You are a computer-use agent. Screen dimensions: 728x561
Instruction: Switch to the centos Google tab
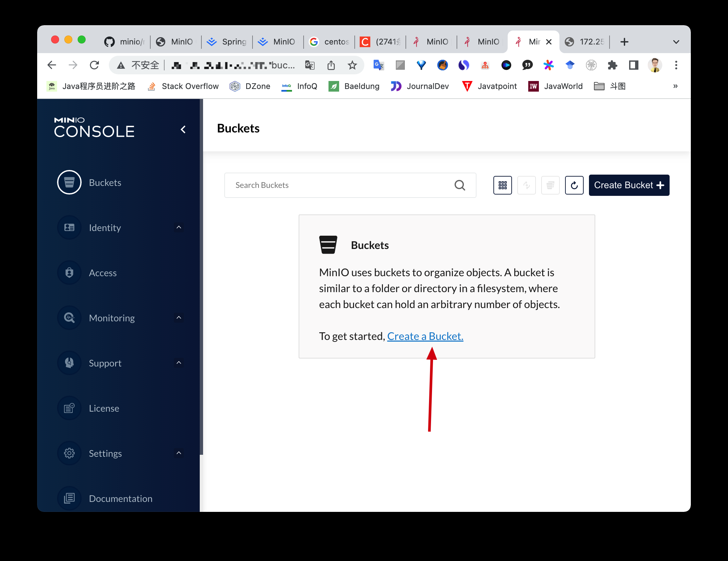(329, 42)
